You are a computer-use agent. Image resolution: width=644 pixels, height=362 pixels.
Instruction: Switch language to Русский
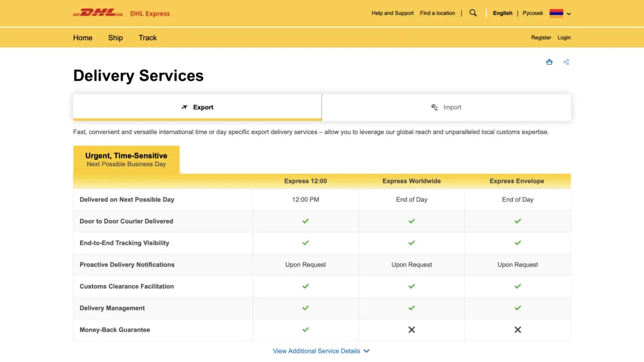pos(533,13)
